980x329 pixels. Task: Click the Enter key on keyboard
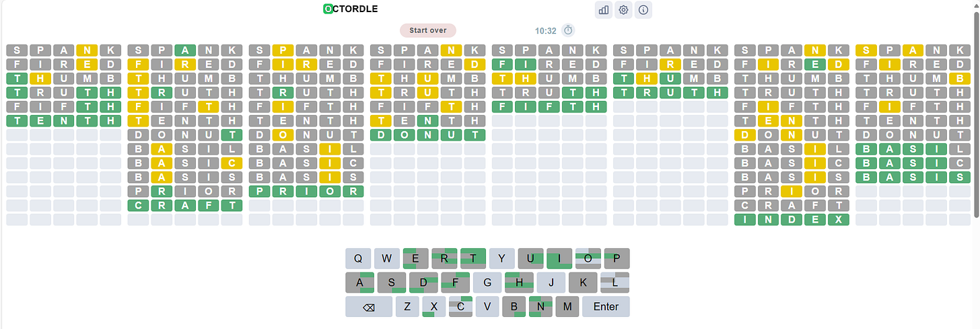[x=606, y=307]
